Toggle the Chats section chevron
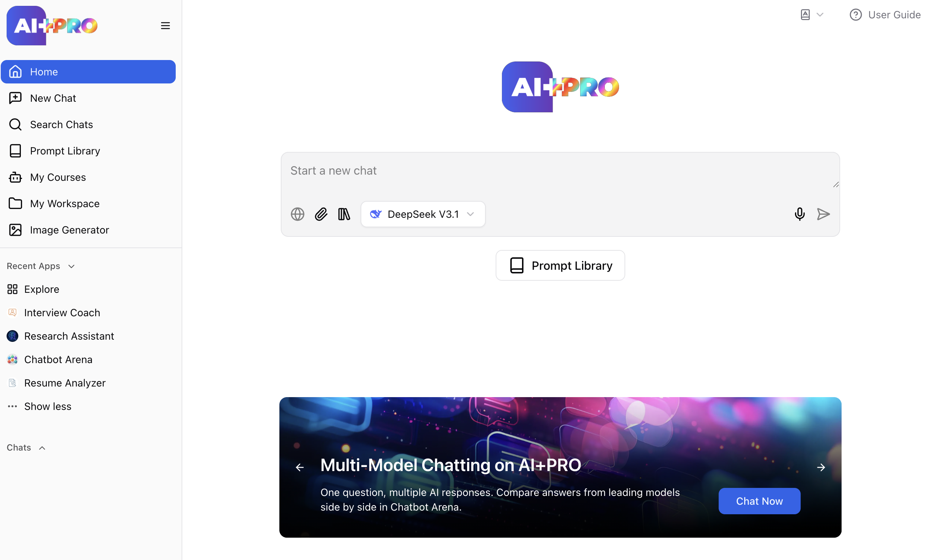Viewport: 932px width, 560px height. coord(42,448)
